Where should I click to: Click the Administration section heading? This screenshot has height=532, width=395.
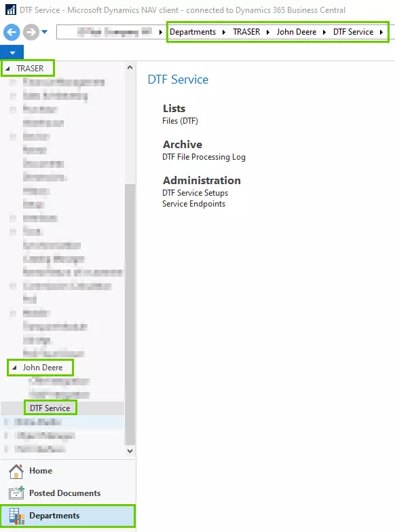click(202, 180)
